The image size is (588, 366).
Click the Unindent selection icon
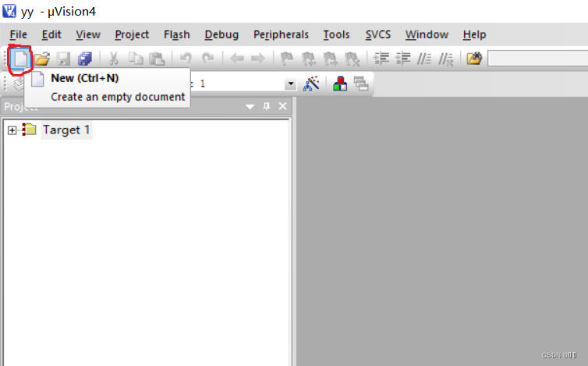402,59
